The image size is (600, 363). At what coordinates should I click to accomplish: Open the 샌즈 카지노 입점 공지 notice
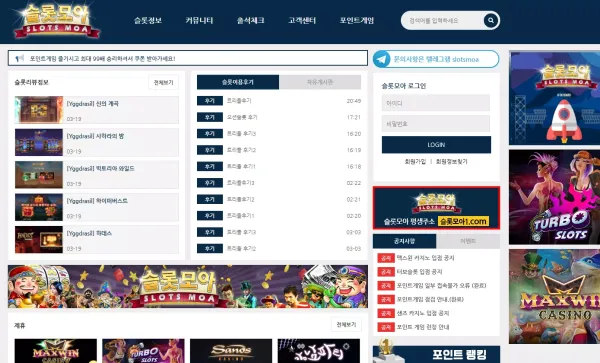coord(423,313)
